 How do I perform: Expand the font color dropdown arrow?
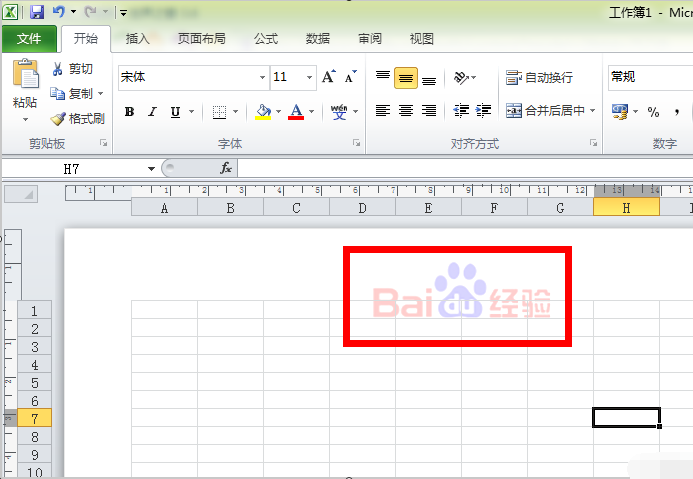pyautogui.click(x=312, y=112)
